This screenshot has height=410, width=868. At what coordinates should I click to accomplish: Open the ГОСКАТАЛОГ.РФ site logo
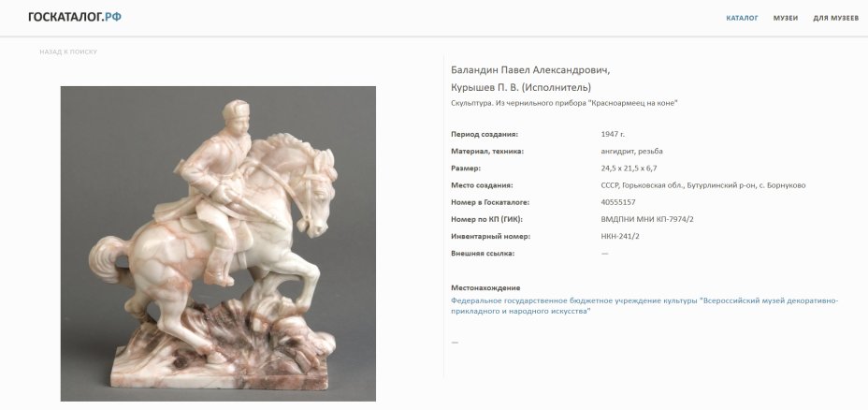[75, 17]
